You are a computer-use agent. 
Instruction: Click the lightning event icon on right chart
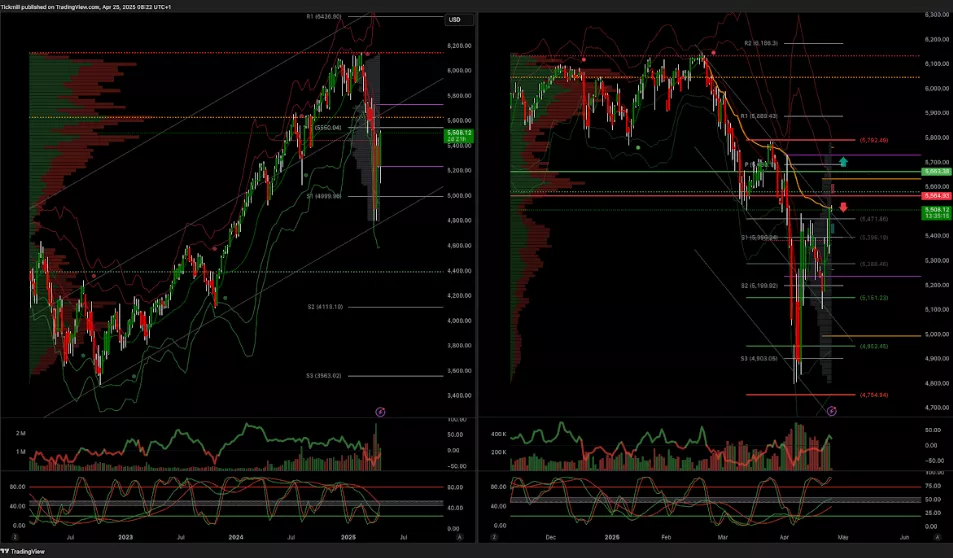(x=833, y=411)
